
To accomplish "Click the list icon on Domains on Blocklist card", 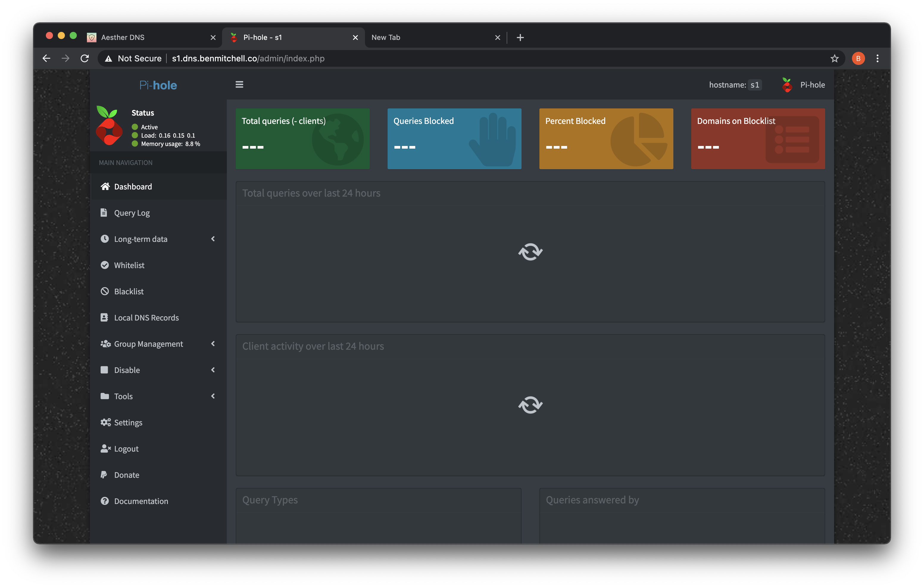I will click(x=792, y=140).
